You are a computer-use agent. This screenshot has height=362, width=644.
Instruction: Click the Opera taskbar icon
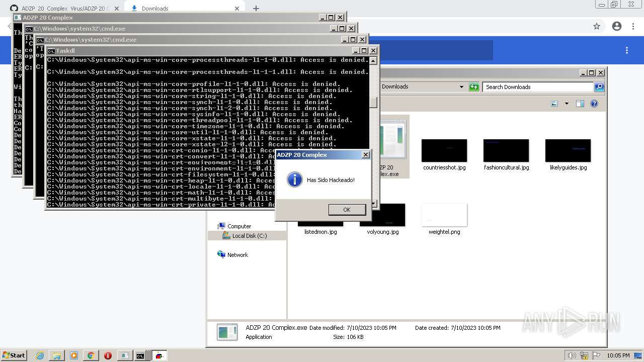[x=108, y=355]
